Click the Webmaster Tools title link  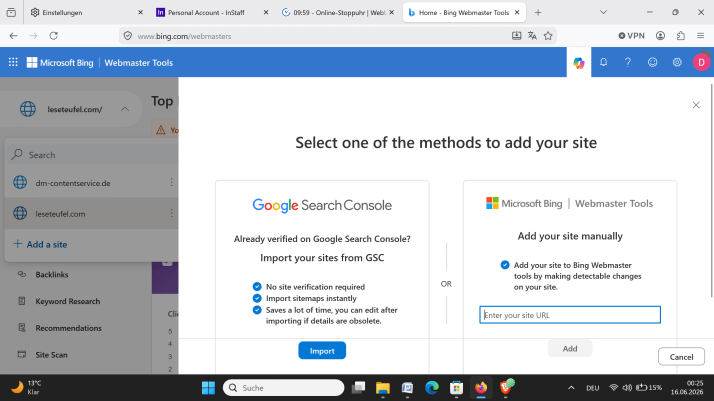click(x=138, y=63)
